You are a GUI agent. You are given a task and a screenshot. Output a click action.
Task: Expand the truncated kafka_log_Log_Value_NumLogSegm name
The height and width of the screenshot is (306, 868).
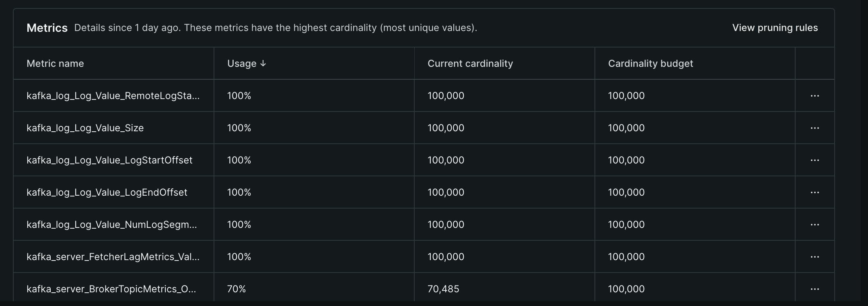point(112,224)
